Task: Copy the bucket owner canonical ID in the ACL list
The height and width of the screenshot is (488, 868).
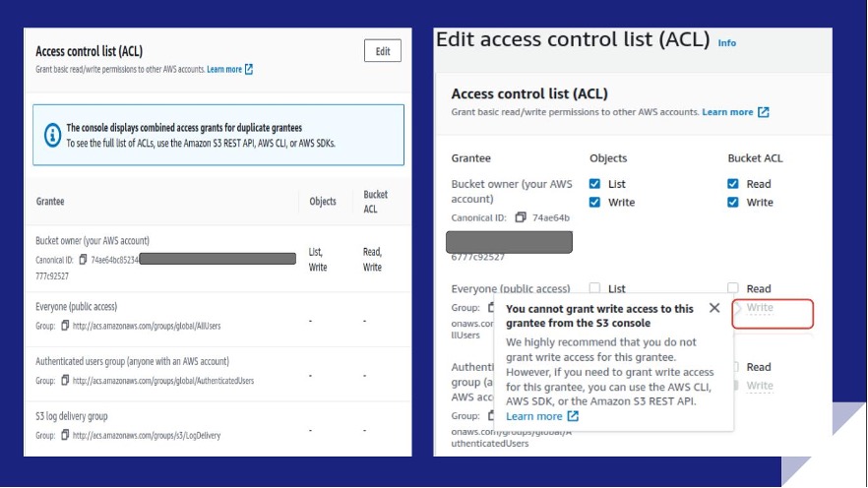Action: (x=84, y=260)
